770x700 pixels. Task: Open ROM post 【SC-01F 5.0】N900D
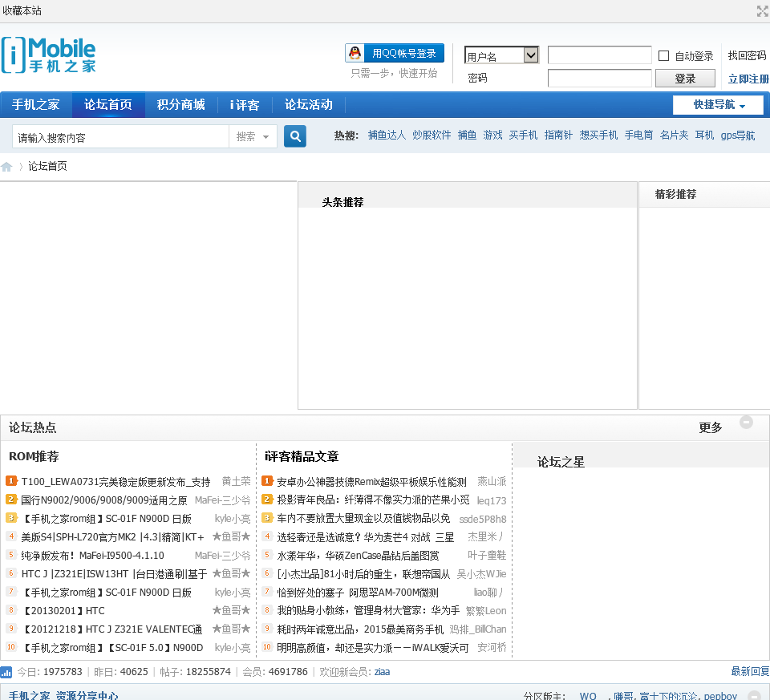(112, 647)
